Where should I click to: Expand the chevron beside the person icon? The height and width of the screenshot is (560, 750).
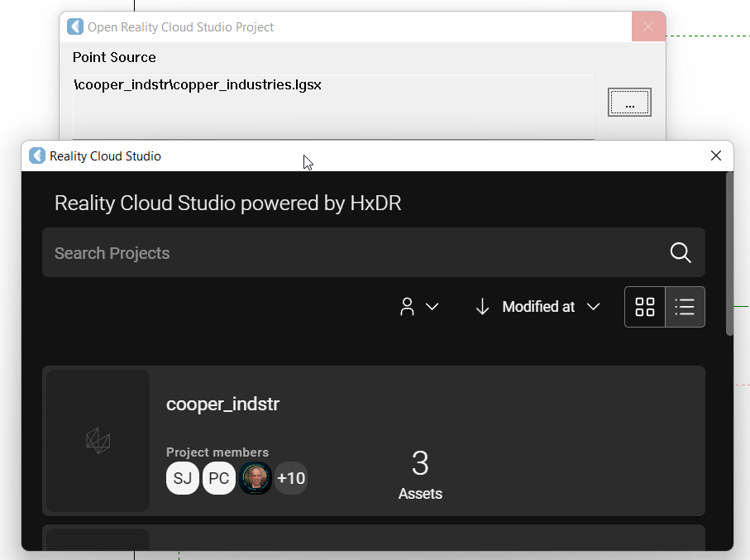pos(432,307)
